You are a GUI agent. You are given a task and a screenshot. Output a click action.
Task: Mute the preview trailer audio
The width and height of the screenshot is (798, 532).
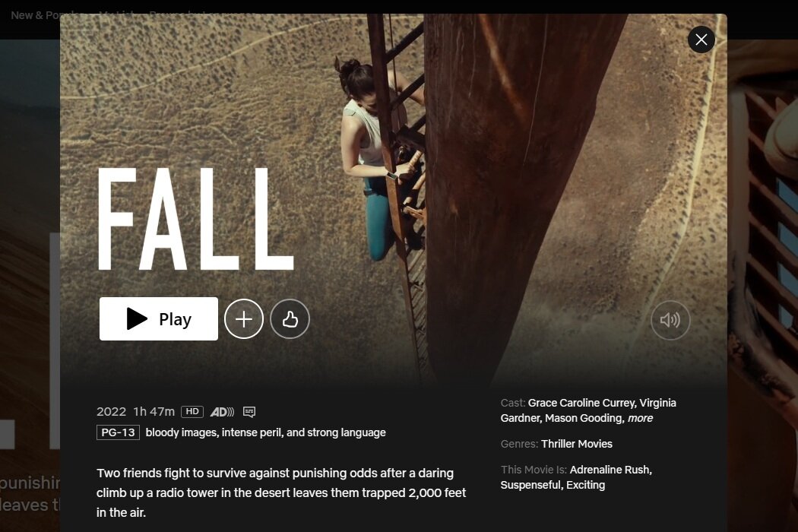coord(670,320)
